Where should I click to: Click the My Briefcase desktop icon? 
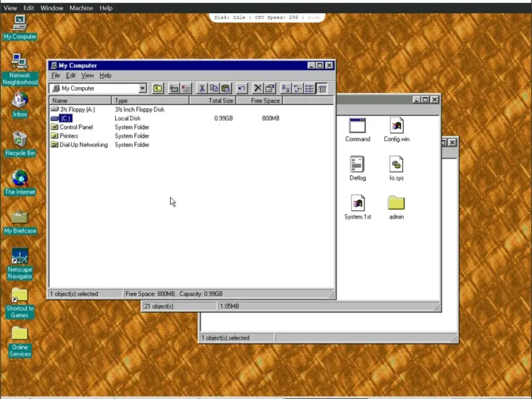pos(20,222)
